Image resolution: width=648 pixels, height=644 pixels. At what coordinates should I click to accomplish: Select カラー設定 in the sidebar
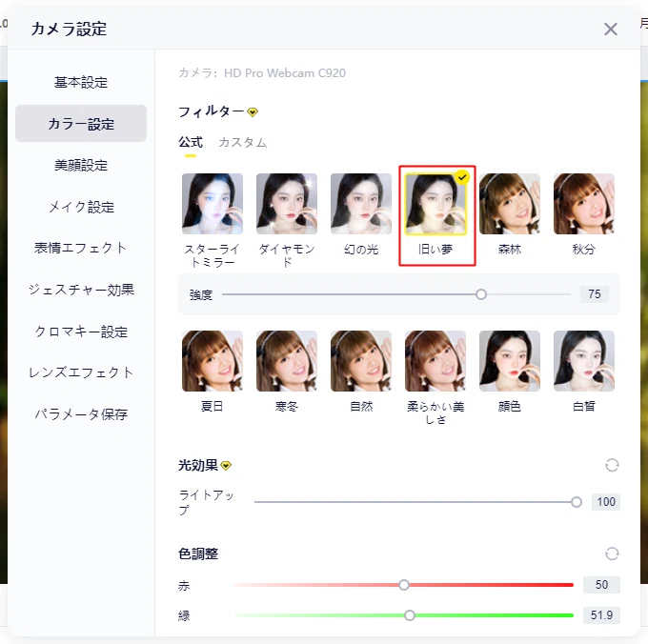point(81,124)
